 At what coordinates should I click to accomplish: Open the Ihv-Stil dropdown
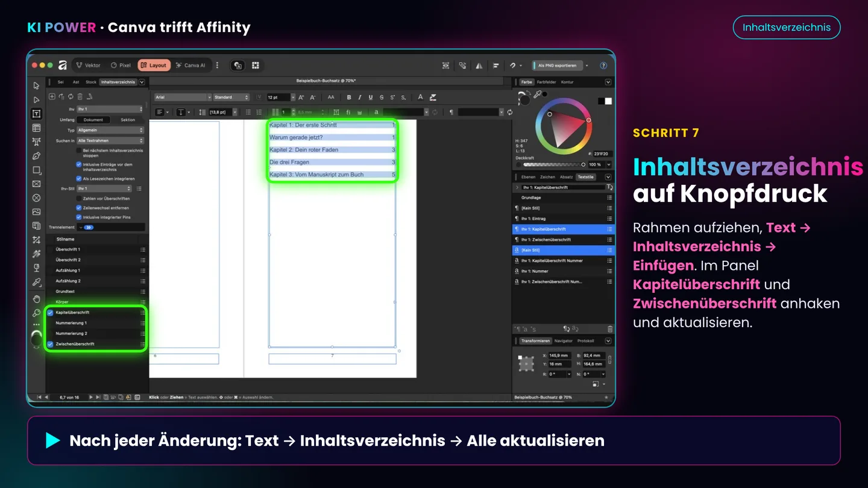click(x=104, y=189)
